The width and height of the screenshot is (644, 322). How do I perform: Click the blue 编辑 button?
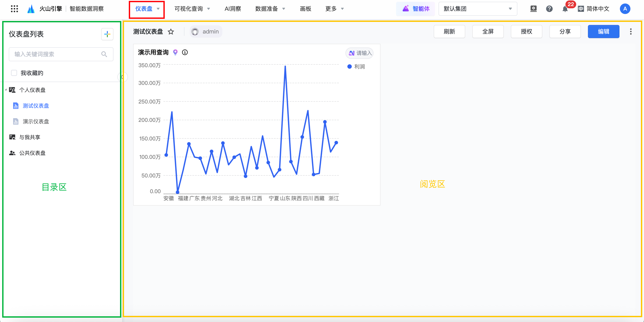(x=603, y=32)
